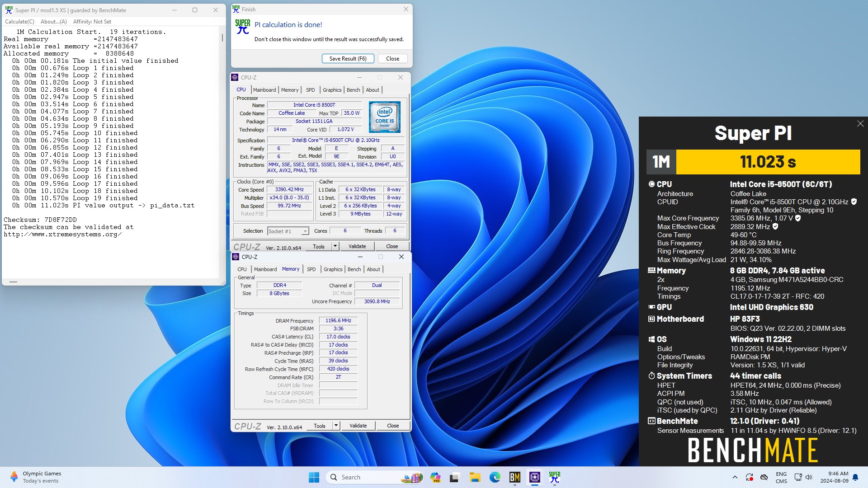Click the 11.023 s result score
Screen dimensions: 868x488
tap(768, 162)
